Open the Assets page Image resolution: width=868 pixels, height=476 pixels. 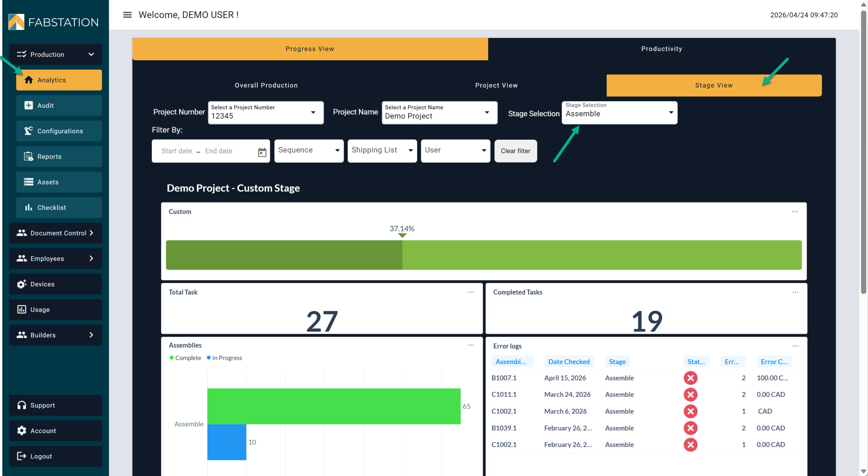[59, 182]
